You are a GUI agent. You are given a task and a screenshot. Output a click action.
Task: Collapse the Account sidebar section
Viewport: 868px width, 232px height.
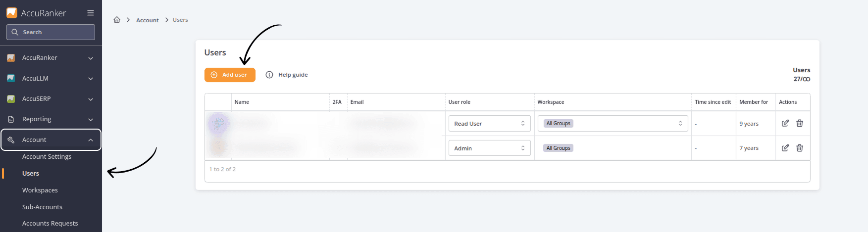91,140
